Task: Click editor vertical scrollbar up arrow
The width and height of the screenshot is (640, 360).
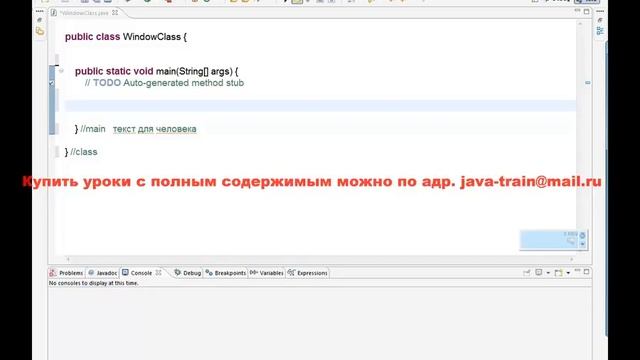Action: pos(580,24)
